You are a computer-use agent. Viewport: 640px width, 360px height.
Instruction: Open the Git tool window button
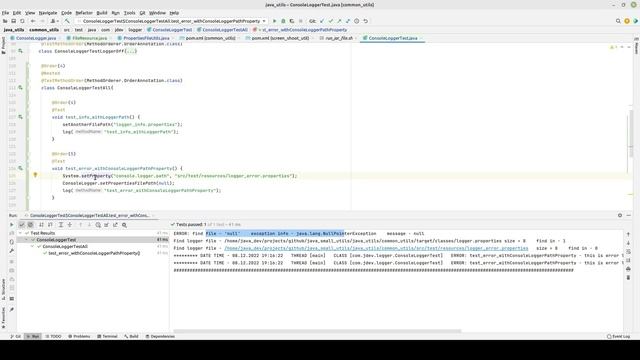coord(16,336)
